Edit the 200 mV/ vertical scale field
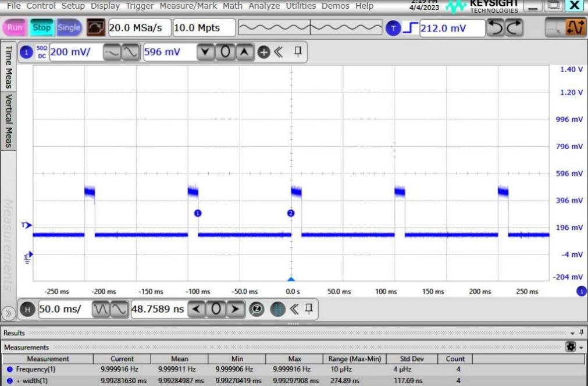Viewport: 588px width, 386px height. click(76, 52)
